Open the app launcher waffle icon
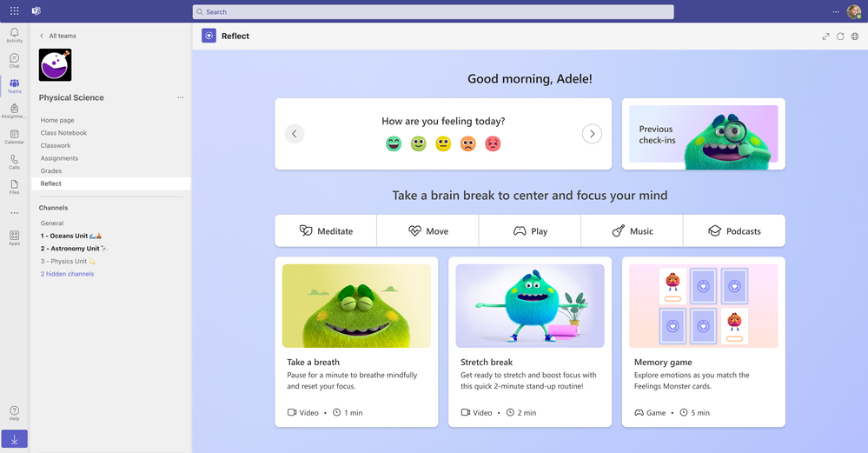Screen dimensions: 868x453 [x=15, y=11]
